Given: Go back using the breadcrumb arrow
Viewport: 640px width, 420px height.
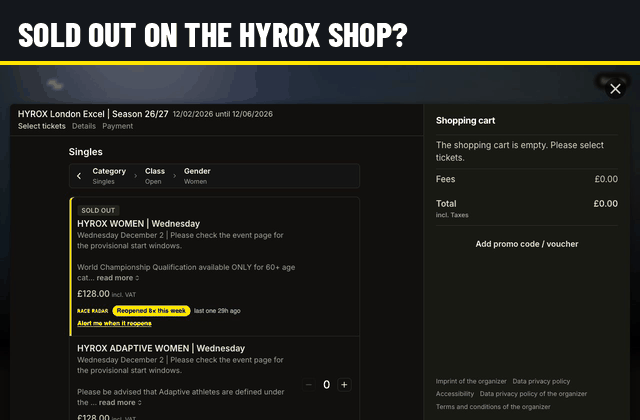Looking at the screenshot, I should (79, 176).
